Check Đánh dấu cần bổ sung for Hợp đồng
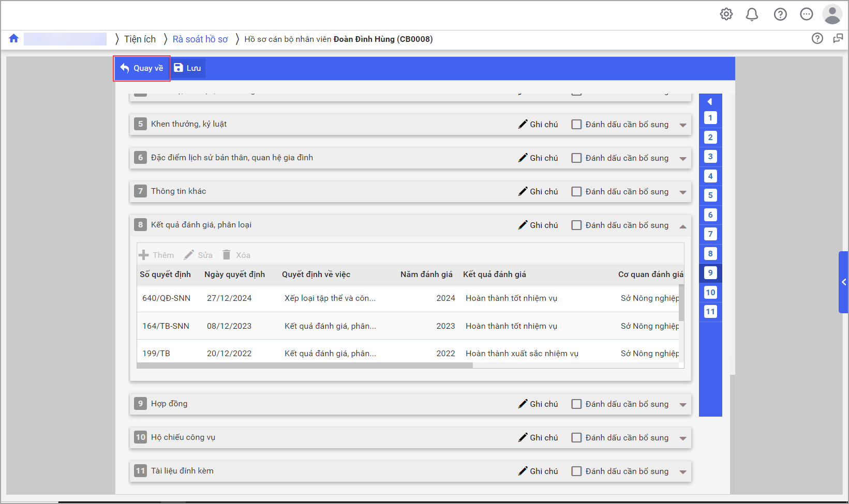The width and height of the screenshot is (849, 504). [x=576, y=404]
